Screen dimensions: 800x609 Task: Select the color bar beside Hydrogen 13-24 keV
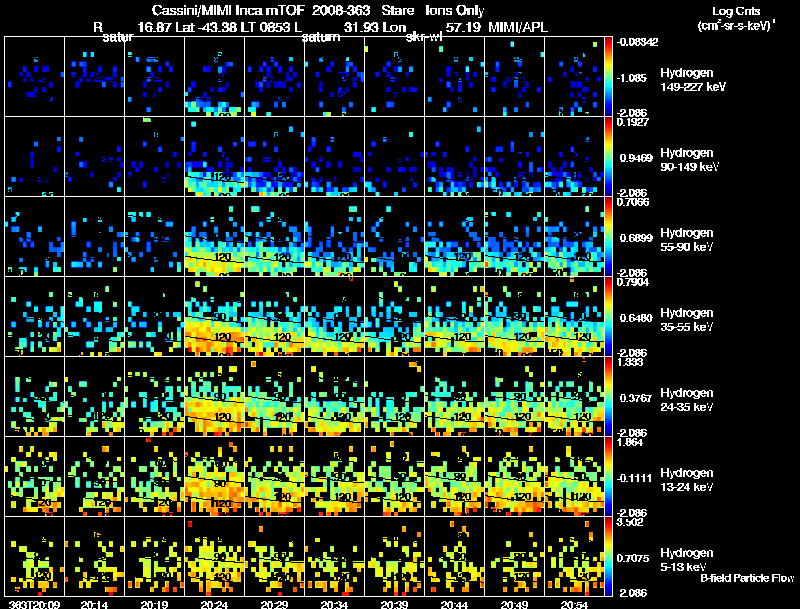(608, 477)
